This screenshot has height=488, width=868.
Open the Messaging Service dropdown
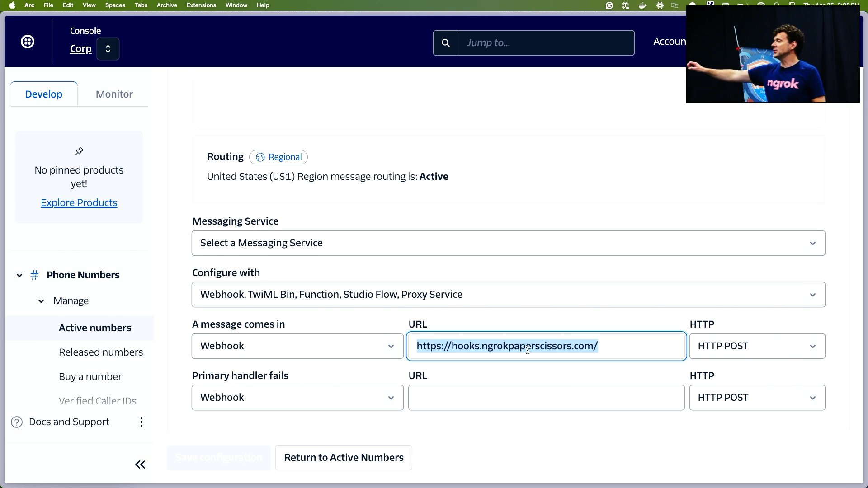click(x=508, y=243)
